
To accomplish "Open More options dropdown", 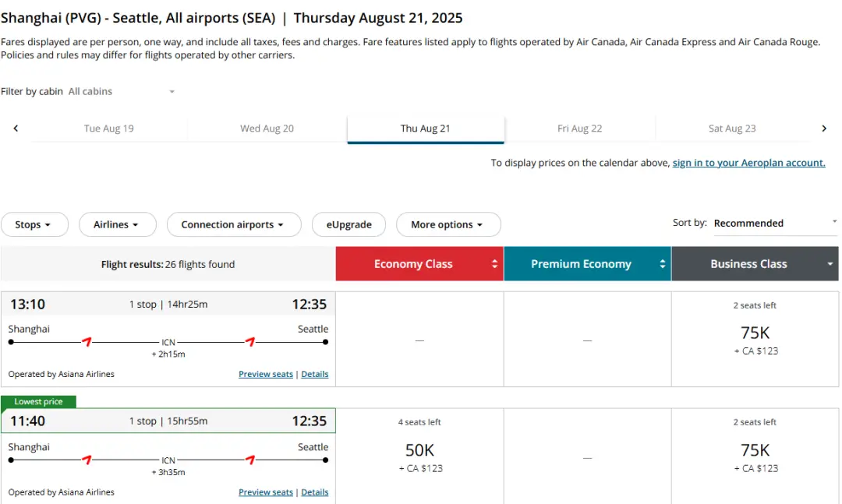I will point(448,224).
